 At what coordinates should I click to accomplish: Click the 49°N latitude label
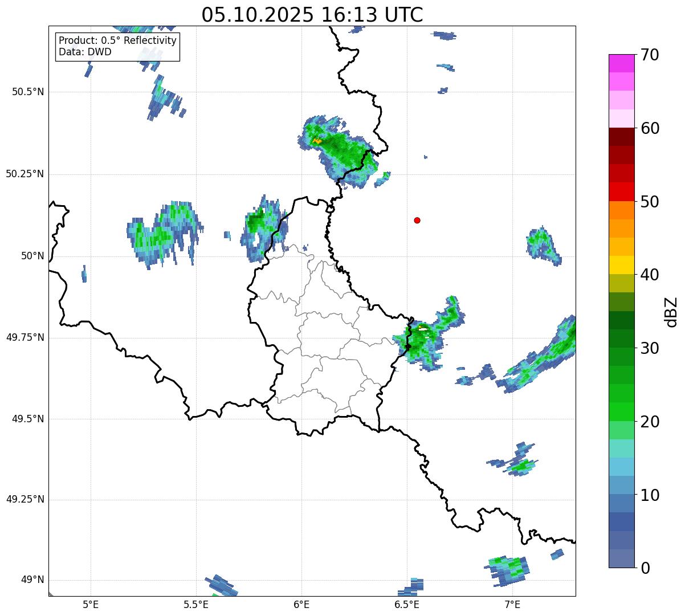pos(32,580)
